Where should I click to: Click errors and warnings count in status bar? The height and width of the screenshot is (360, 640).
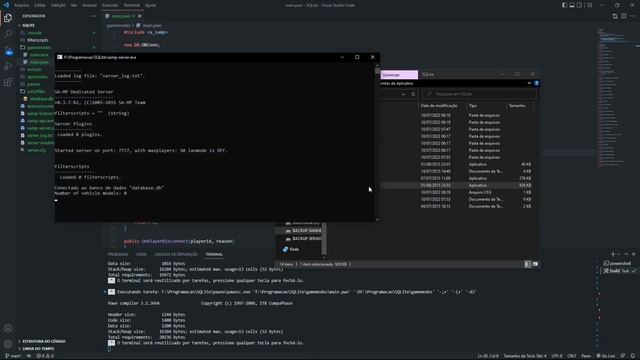45,356
